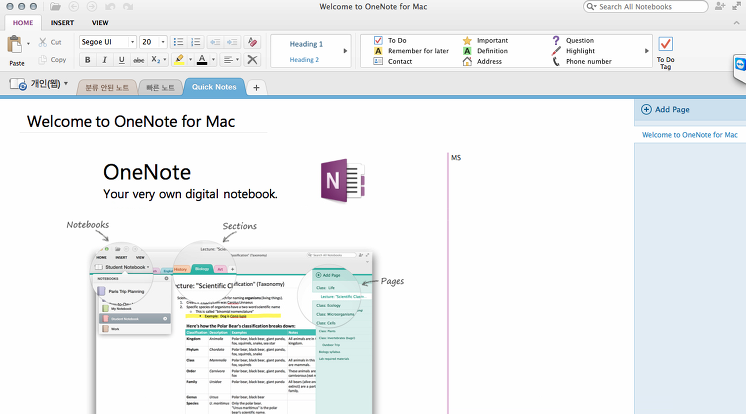Select the Phone number tag
Viewport: 746px width, 414px height.
(581, 61)
